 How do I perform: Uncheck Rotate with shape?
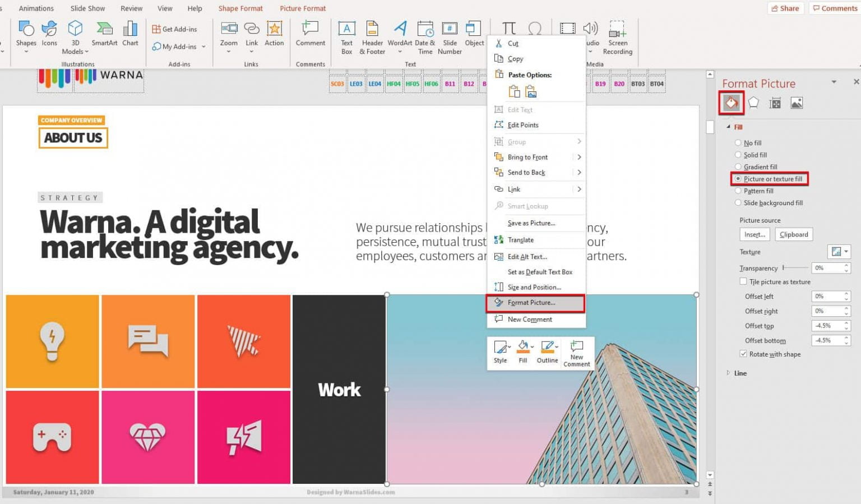[743, 353]
